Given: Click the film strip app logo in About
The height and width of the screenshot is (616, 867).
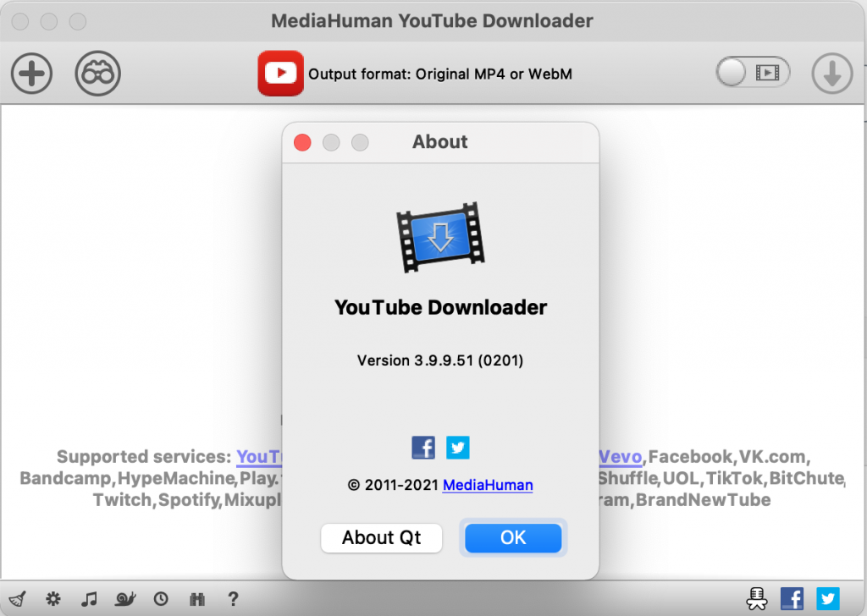Looking at the screenshot, I should point(440,237).
